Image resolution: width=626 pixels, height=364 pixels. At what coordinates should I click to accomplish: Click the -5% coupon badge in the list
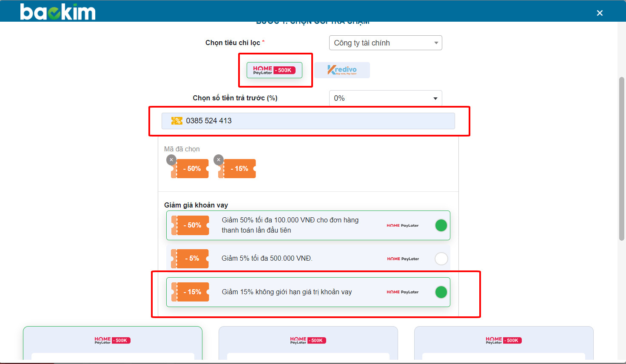tap(190, 259)
